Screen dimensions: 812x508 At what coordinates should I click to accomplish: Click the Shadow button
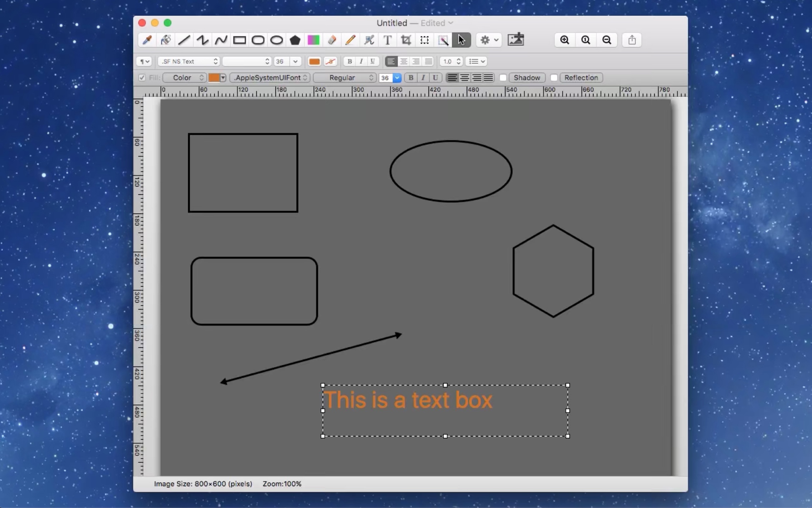tap(527, 78)
